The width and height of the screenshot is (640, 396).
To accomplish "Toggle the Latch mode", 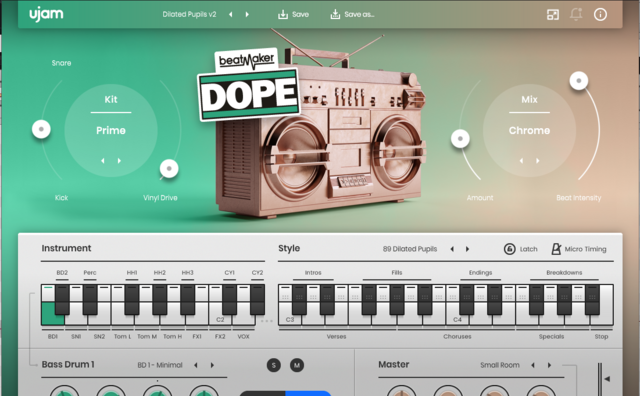I will coord(521,249).
